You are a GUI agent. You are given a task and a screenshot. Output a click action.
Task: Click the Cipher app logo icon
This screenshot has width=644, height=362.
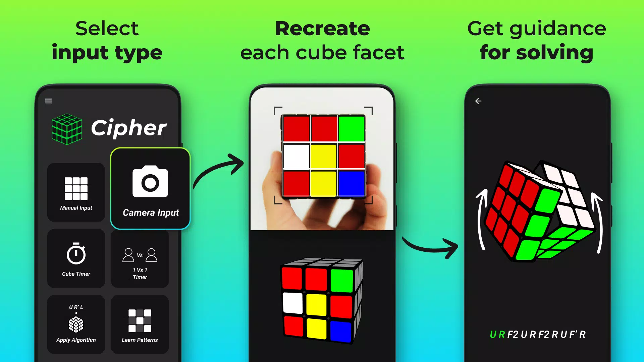(66, 128)
